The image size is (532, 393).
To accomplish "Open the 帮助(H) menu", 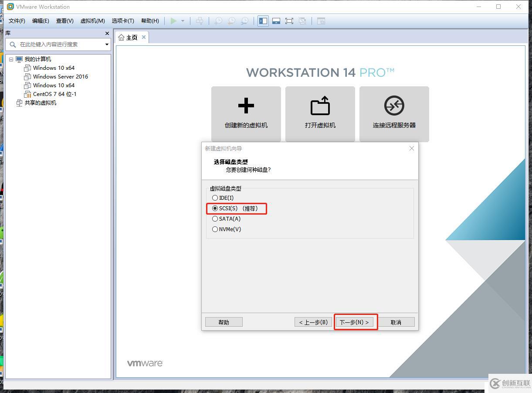I will click(150, 21).
